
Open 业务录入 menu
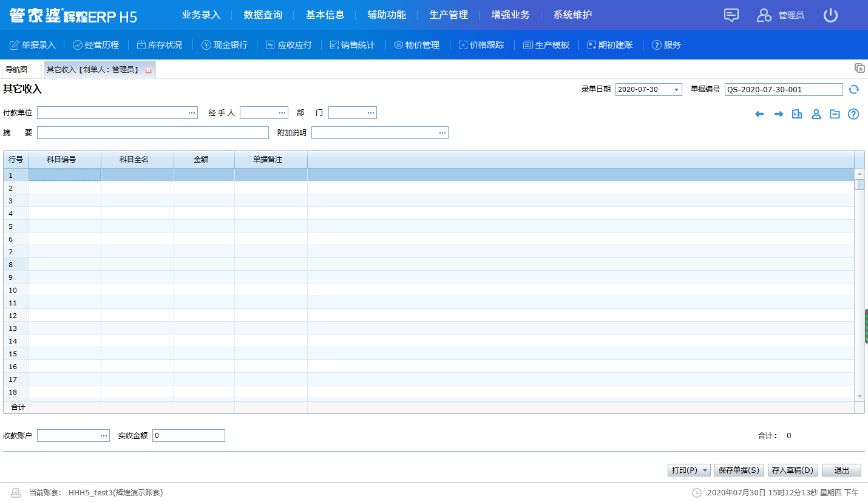coord(201,15)
